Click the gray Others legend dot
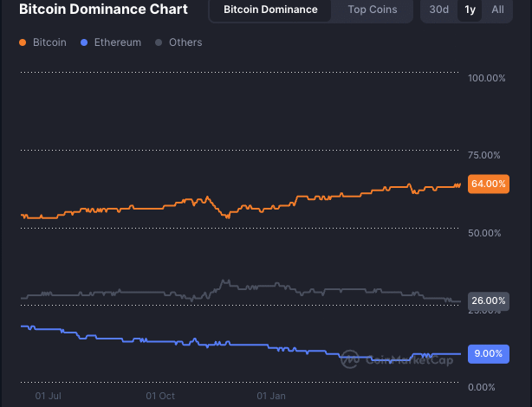This screenshot has width=532, height=407. (159, 42)
